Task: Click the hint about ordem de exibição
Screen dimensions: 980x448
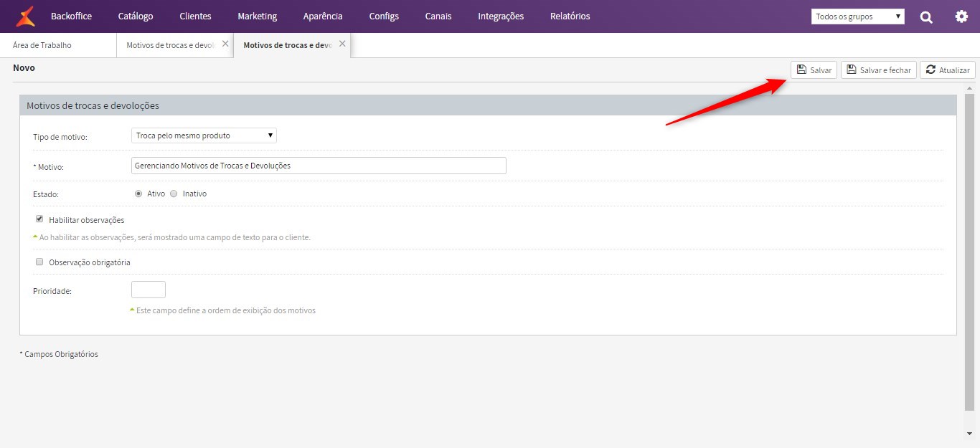Action: pyautogui.click(x=225, y=310)
